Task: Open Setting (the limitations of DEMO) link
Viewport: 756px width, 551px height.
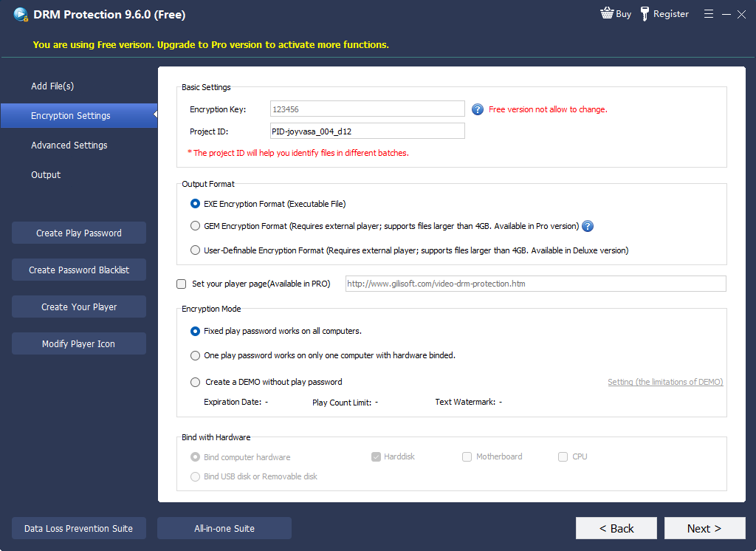Action: pyautogui.click(x=665, y=382)
